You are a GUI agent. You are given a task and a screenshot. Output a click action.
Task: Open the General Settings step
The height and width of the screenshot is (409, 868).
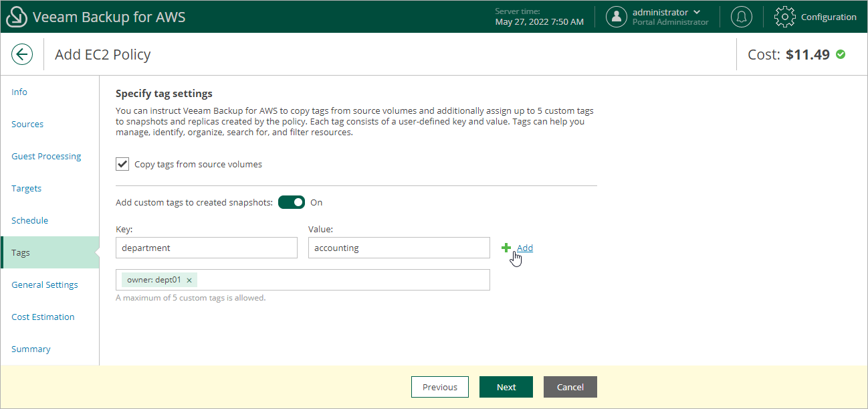pyautogui.click(x=45, y=284)
